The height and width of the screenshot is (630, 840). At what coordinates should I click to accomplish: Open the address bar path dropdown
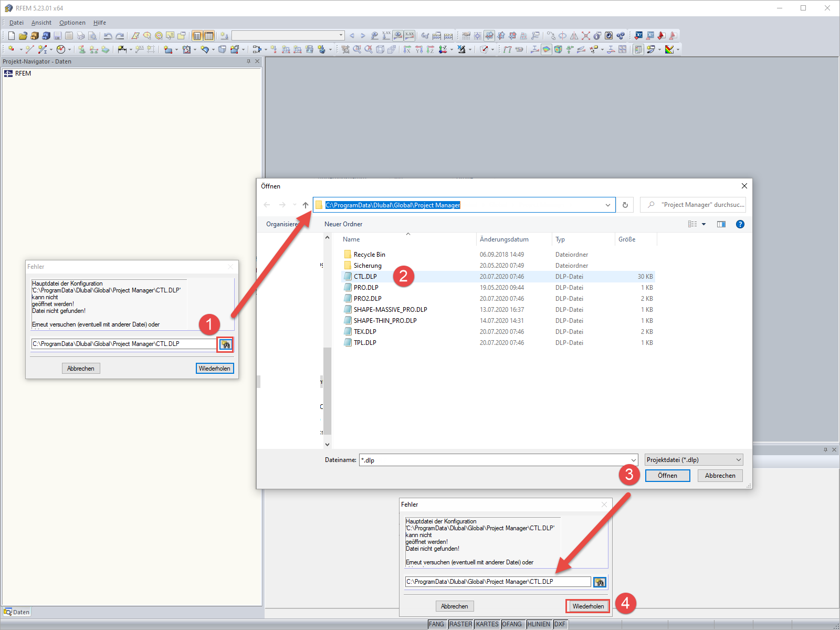click(x=608, y=205)
